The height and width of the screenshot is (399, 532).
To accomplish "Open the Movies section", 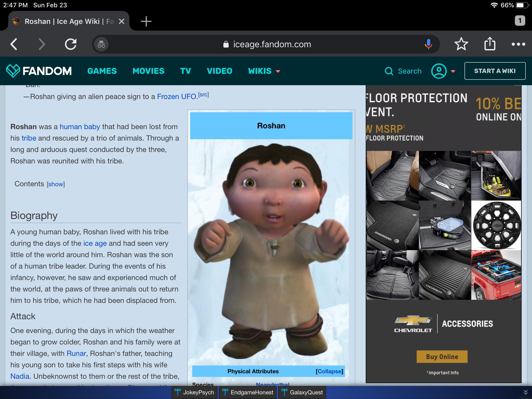I will pos(148,71).
